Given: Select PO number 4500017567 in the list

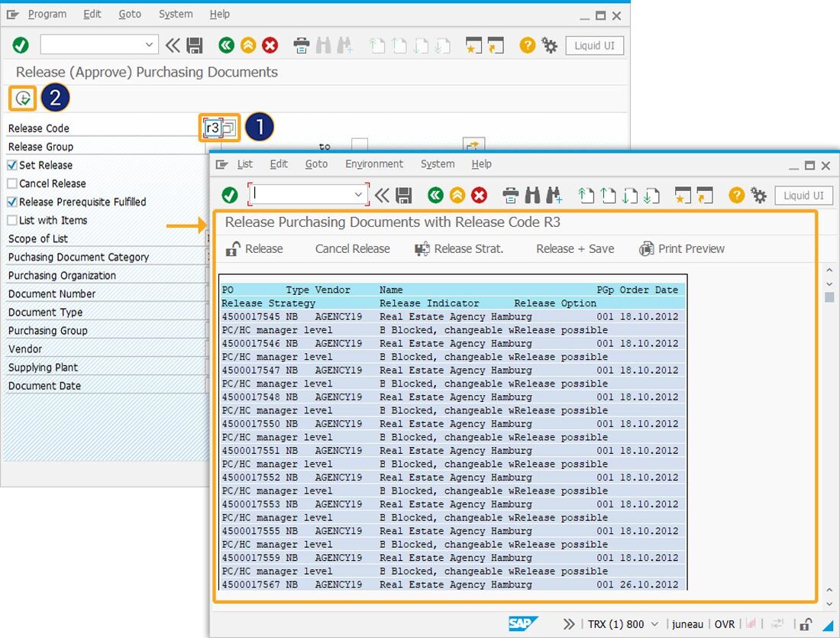Looking at the screenshot, I should pos(250,585).
